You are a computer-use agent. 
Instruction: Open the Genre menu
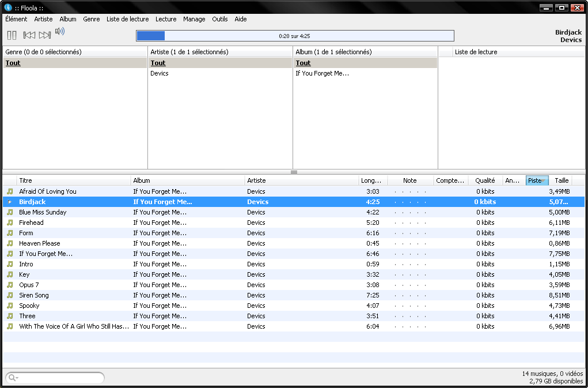tap(92, 19)
